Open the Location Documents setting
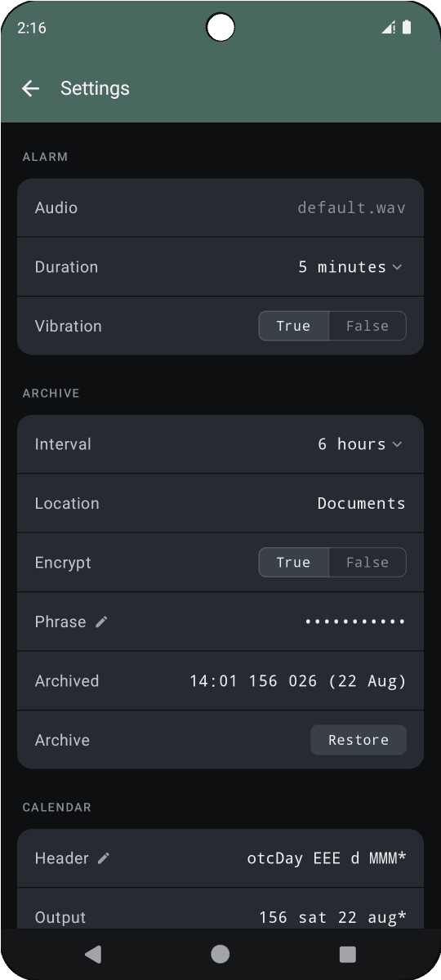 220,504
